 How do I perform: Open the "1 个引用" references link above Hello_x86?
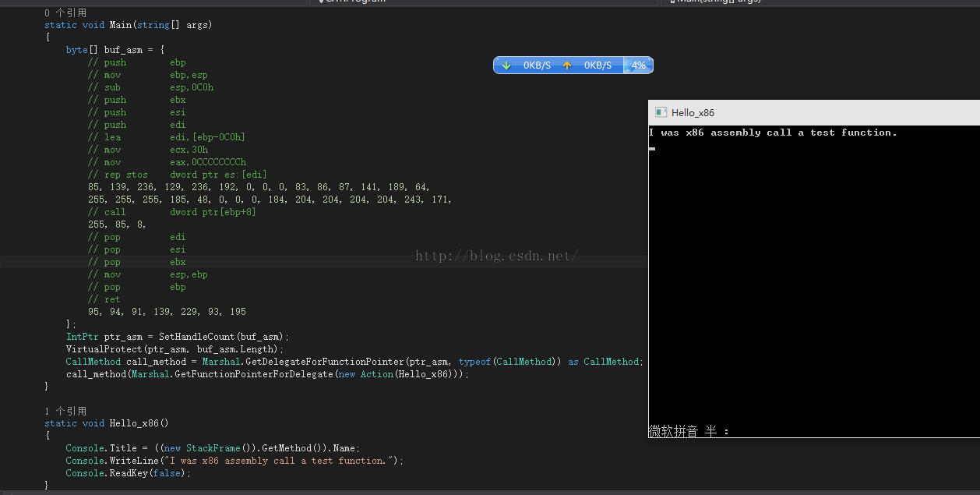pyautogui.click(x=65, y=411)
